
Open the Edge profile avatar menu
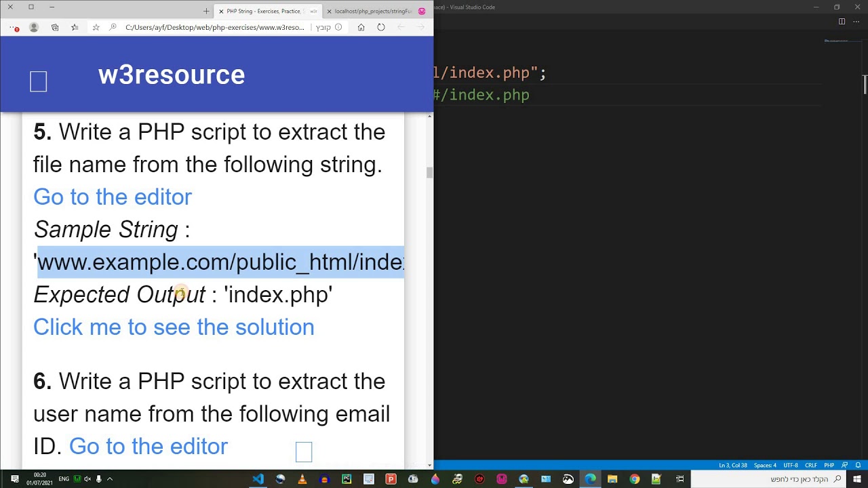click(x=34, y=27)
